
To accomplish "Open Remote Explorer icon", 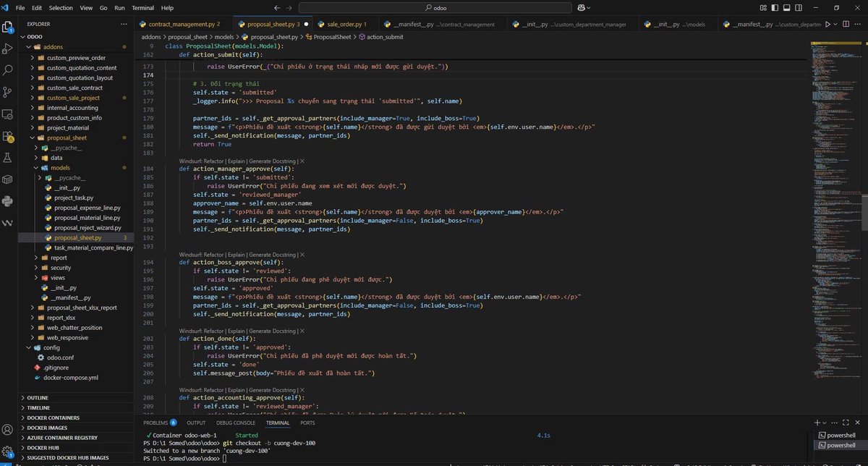I will [x=9, y=114].
